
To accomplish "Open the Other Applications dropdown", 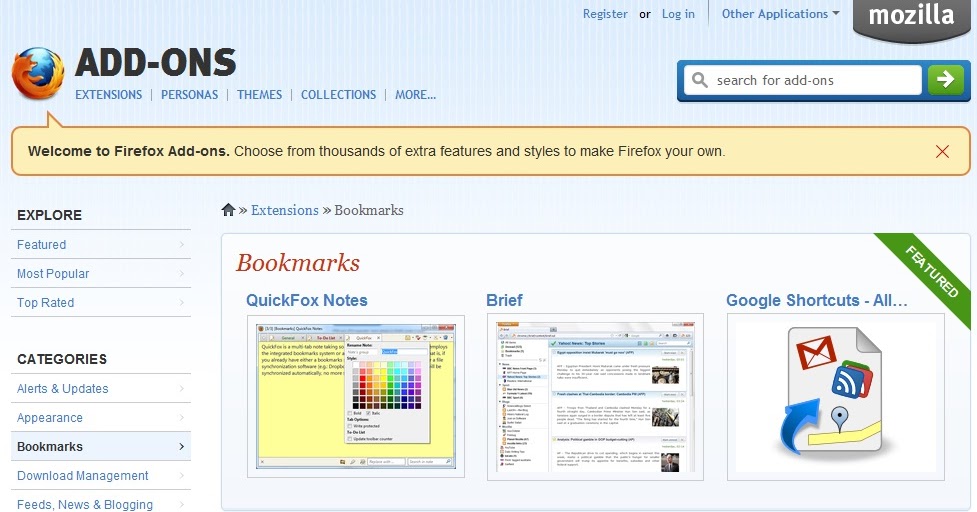I will [780, 14].
